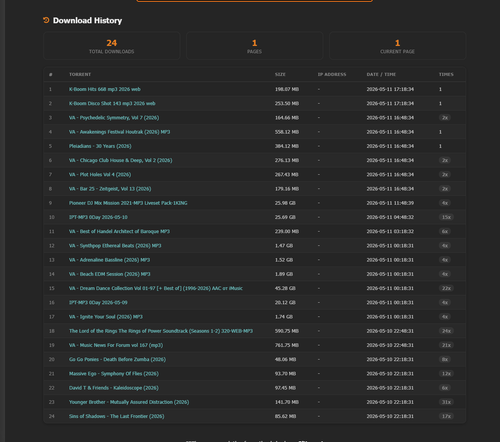The width and height of the screenshot is (500, 442).
Task: Click the 12x badge on Massive Ego row
Action: tap(446, 374)
